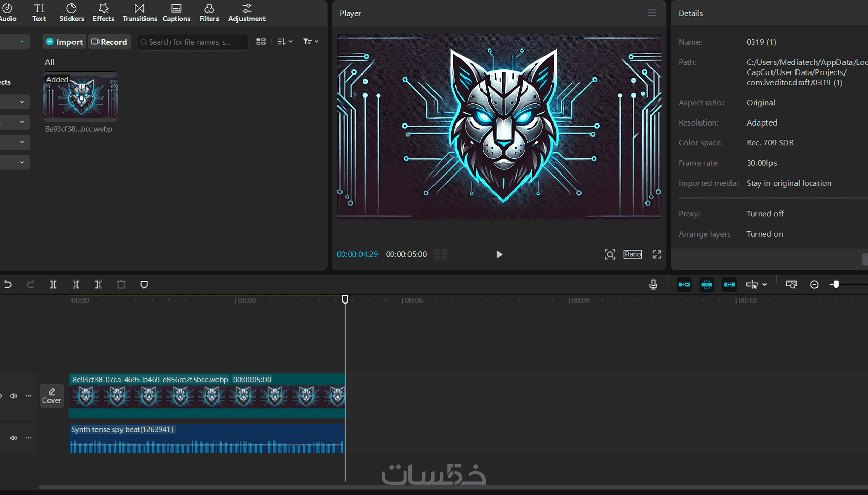This screenshot has height=495, width=868.
Task: Go to the Transitions tab
Action: click(x=139, y=13)
